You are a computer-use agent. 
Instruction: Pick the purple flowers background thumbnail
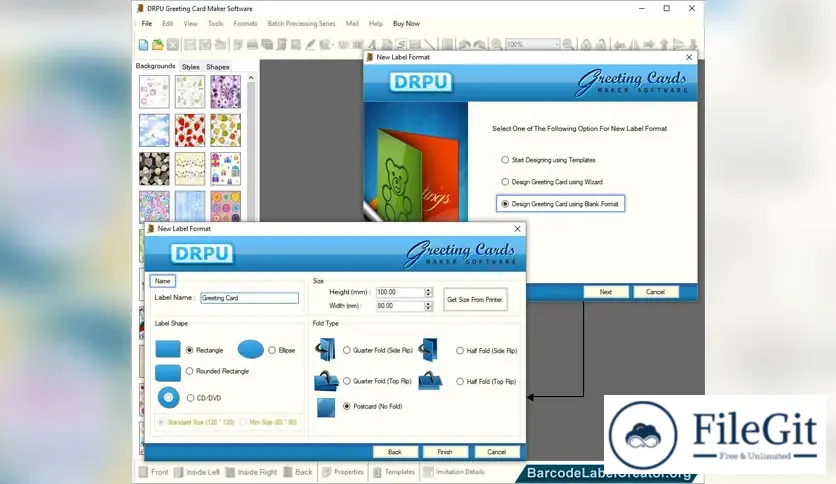click(226, 92)
